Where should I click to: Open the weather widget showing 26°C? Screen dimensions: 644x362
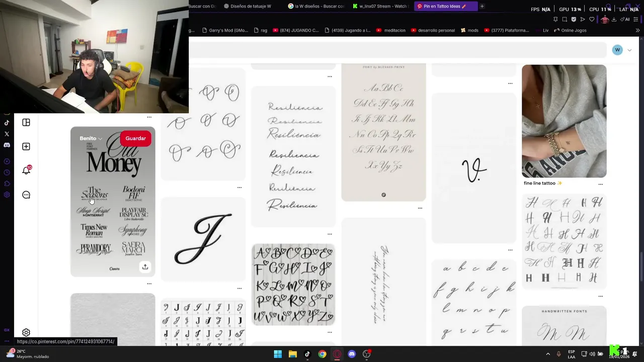tap(28, 354)
